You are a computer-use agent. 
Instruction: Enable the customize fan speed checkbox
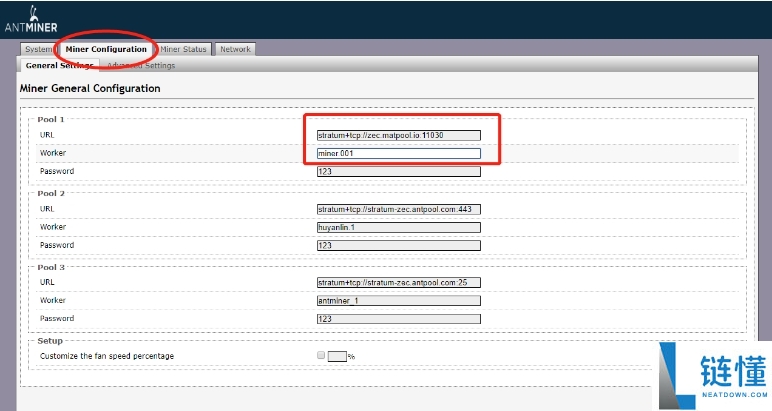[x=320, y=355]
